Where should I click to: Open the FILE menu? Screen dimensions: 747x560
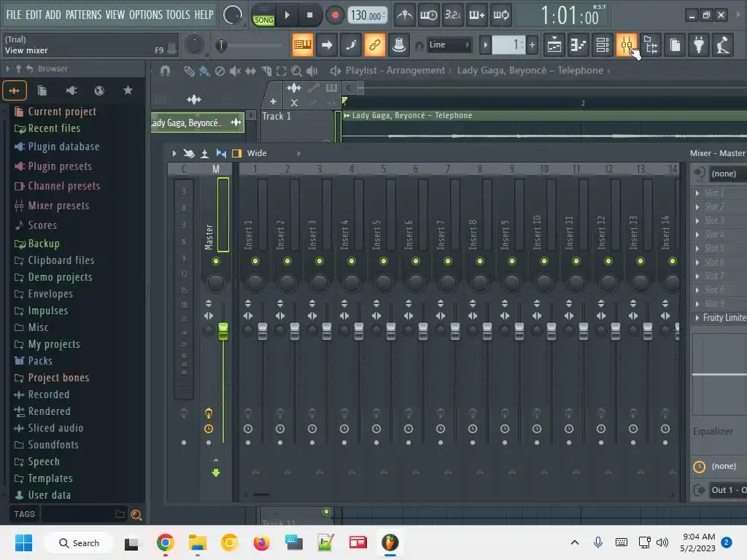(14, 15)
